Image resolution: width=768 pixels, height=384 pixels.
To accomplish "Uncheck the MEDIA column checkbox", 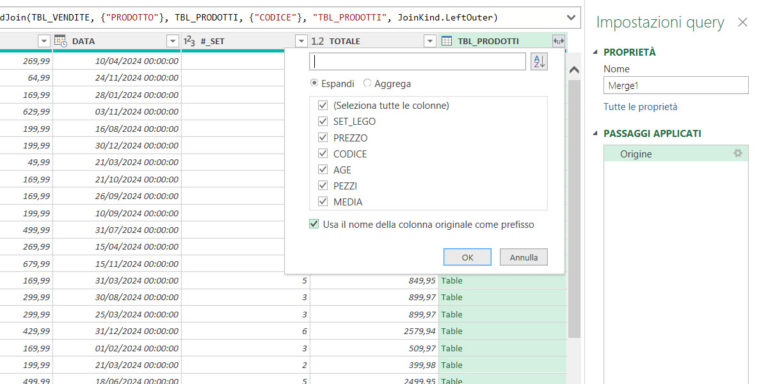I will pos(323,201).
